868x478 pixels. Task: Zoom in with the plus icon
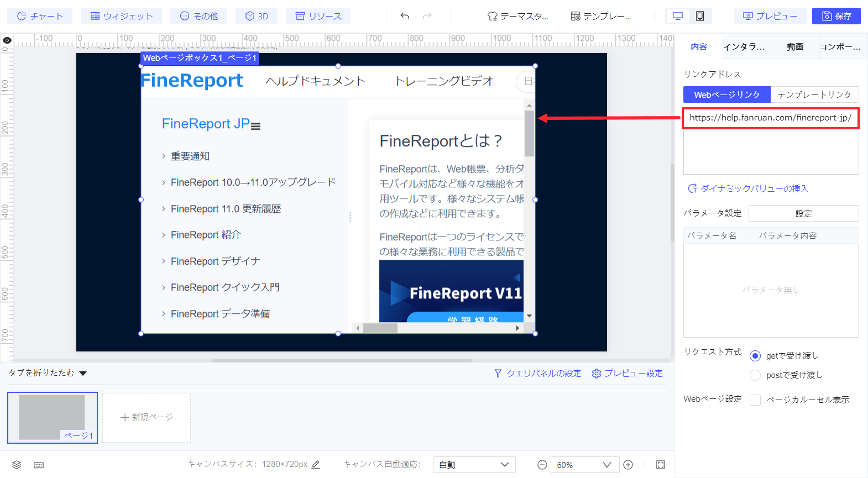628,465
